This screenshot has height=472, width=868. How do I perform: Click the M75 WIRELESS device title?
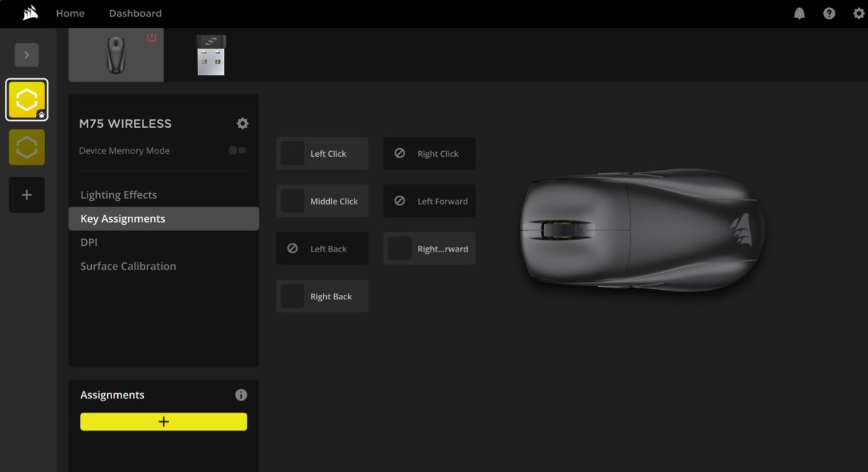coord(125,124)
